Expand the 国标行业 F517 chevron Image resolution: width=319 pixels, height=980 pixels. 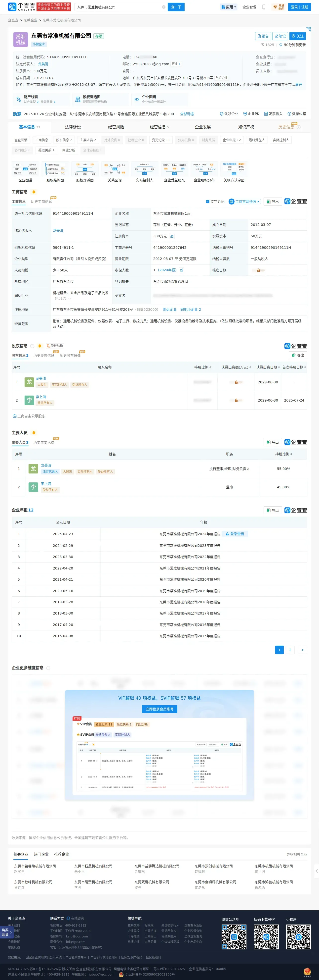pyautogui.click(x=70, y=299)
